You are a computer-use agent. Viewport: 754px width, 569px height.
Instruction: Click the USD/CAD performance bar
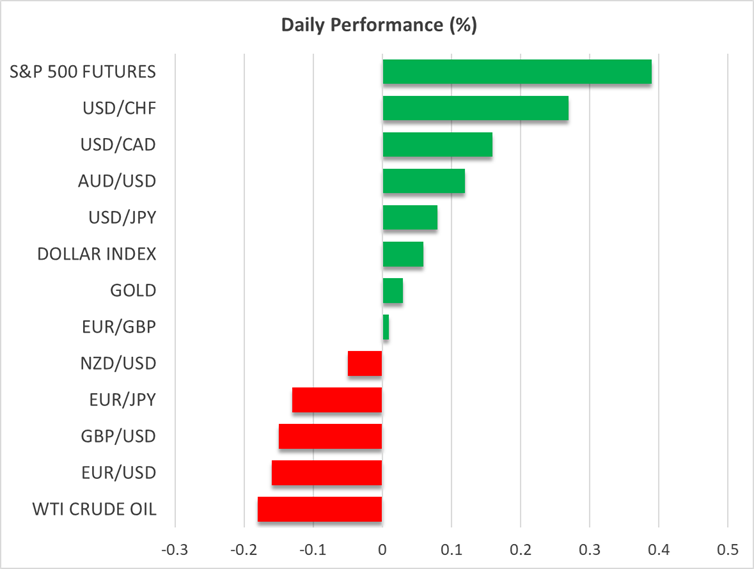click(437, 145)
